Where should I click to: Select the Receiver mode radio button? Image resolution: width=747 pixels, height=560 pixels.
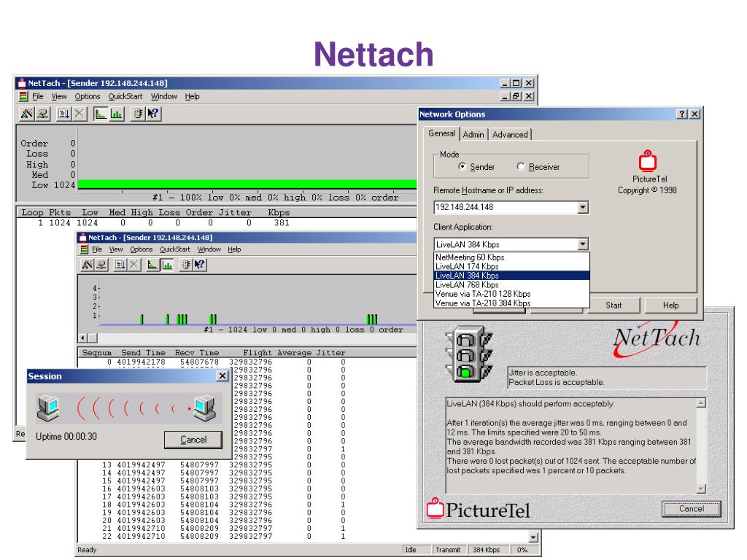pyautogui.click(x=521, y=167)
